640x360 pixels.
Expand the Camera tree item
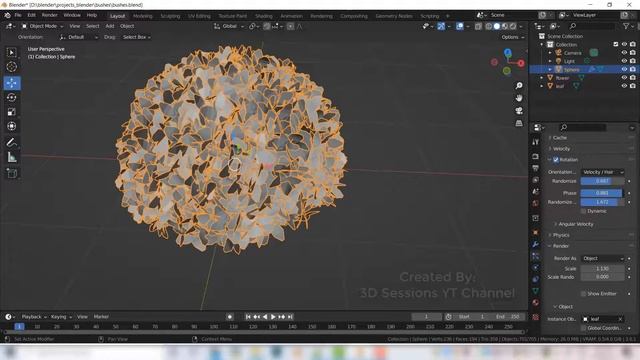(x=550, y=53)
